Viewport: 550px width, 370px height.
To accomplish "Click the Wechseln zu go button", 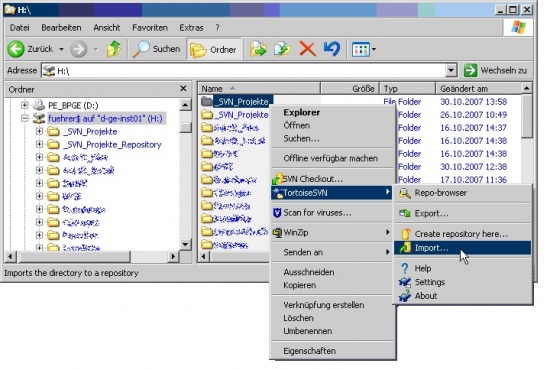I will click(495, 70).
